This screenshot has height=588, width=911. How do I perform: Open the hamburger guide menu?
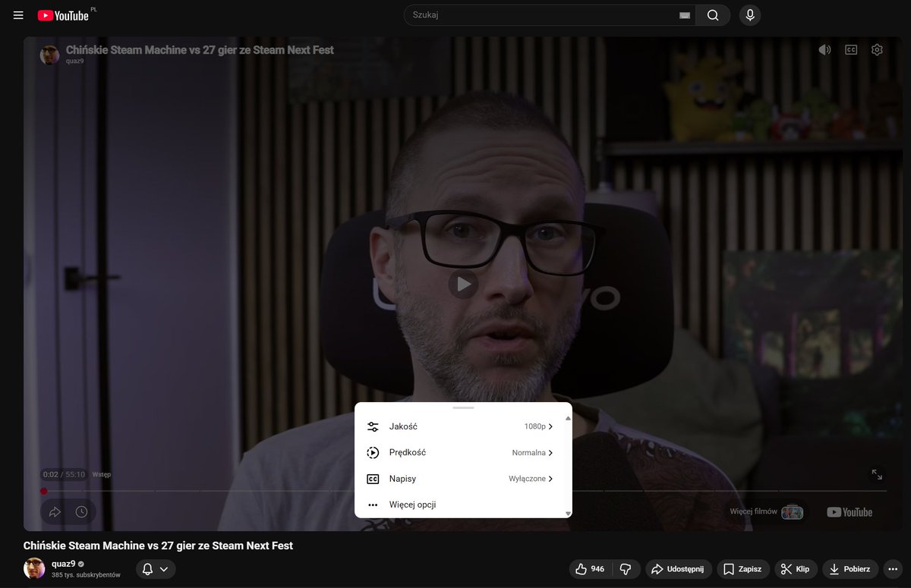pos(18,15)
